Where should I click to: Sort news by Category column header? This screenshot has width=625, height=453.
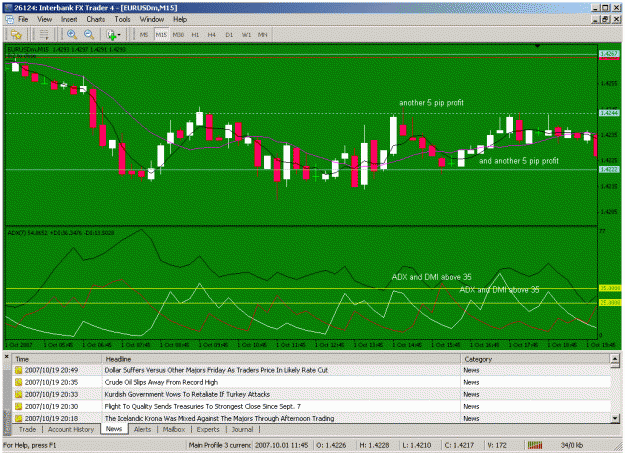(x=535, y=359)
